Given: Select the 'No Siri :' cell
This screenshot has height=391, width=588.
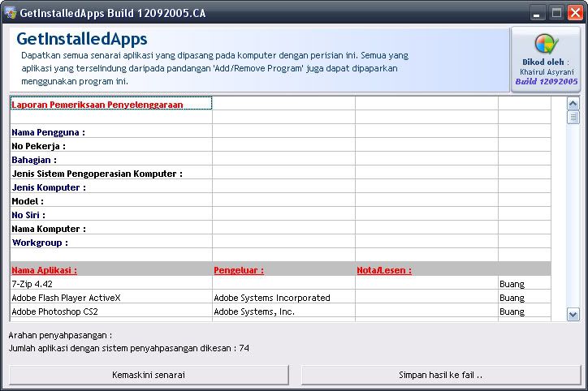Looking at the screenshot, I should (111, 214).
